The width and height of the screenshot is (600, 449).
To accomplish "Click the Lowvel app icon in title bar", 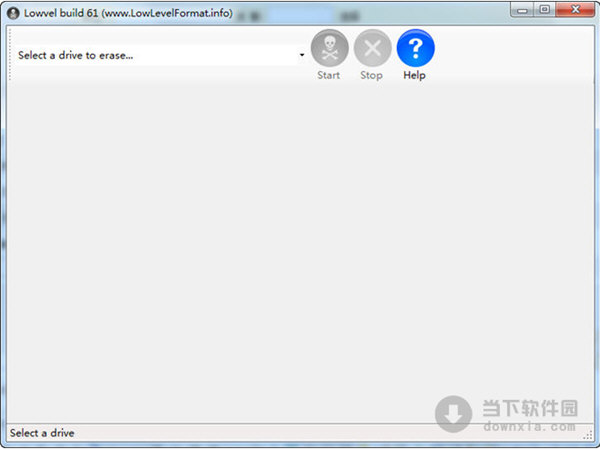I will click(13, 12).
